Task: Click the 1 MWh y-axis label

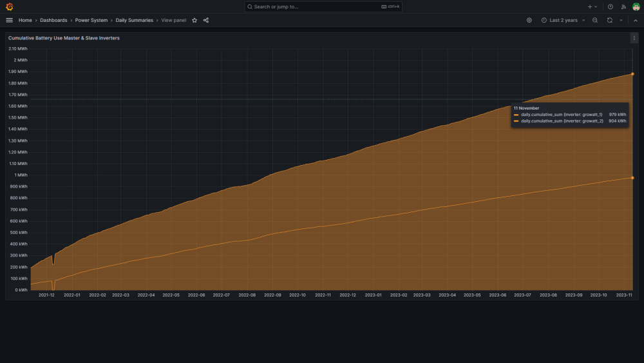Action: click(21, 175)
